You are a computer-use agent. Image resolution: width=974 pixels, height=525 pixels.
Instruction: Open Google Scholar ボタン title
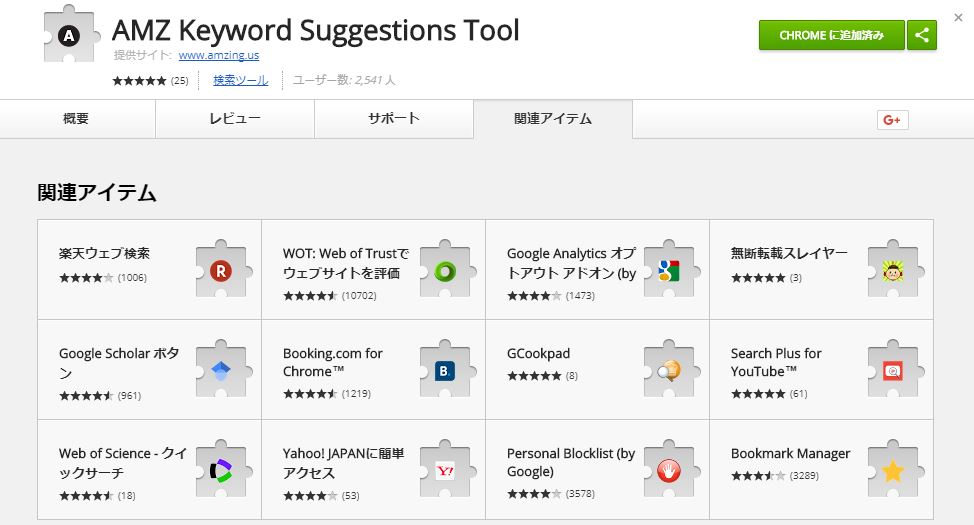119,363
